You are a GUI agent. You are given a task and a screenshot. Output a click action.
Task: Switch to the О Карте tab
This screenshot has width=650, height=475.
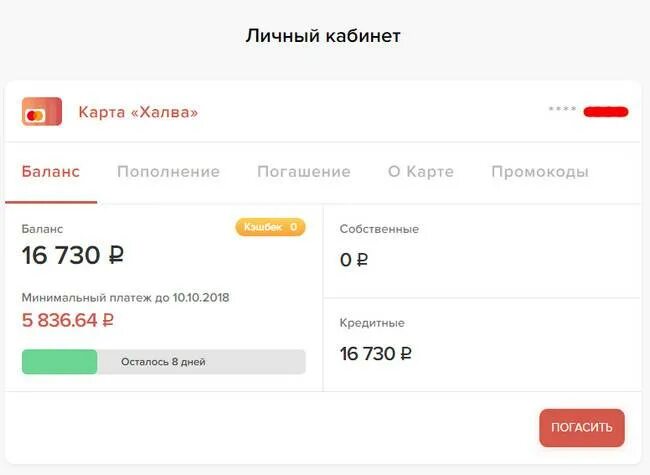point(421,171)
